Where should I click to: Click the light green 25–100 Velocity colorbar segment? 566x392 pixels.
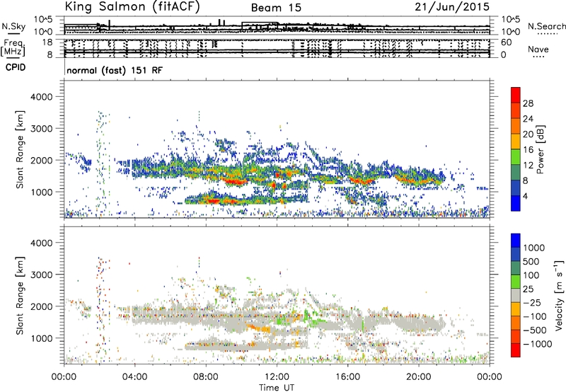click(516, 282)
